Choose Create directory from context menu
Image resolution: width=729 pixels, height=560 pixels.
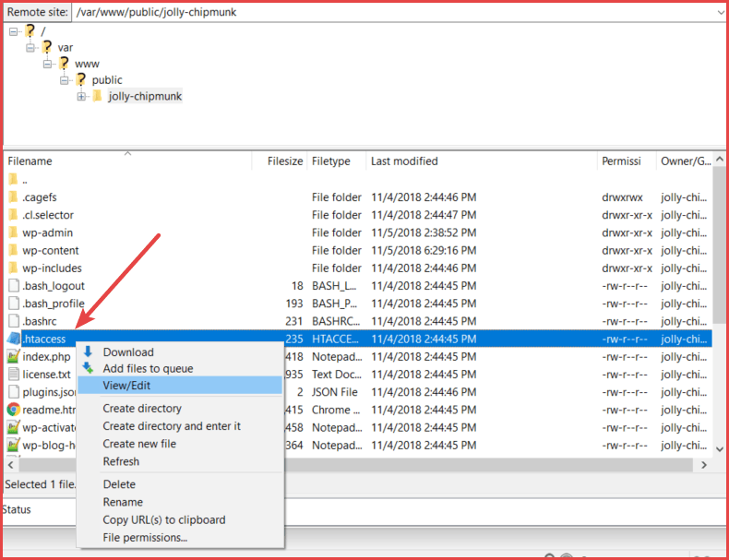pos(180,409)
